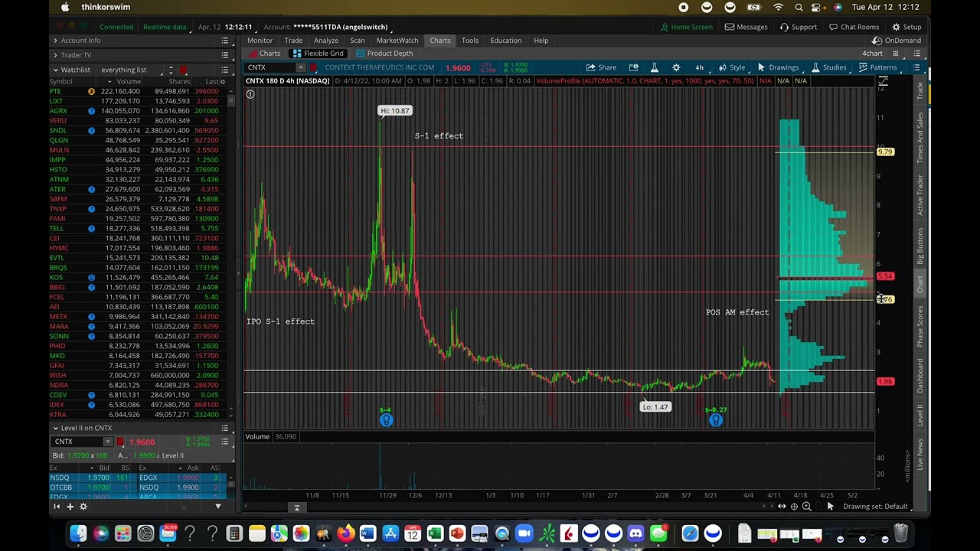Click the pointer cursor icon beside Drawing set

click(831, 507)
